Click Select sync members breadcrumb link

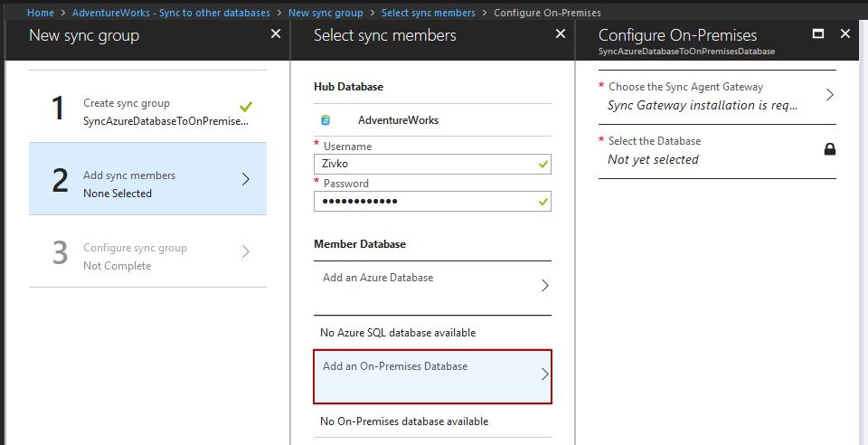coord(428,13)
